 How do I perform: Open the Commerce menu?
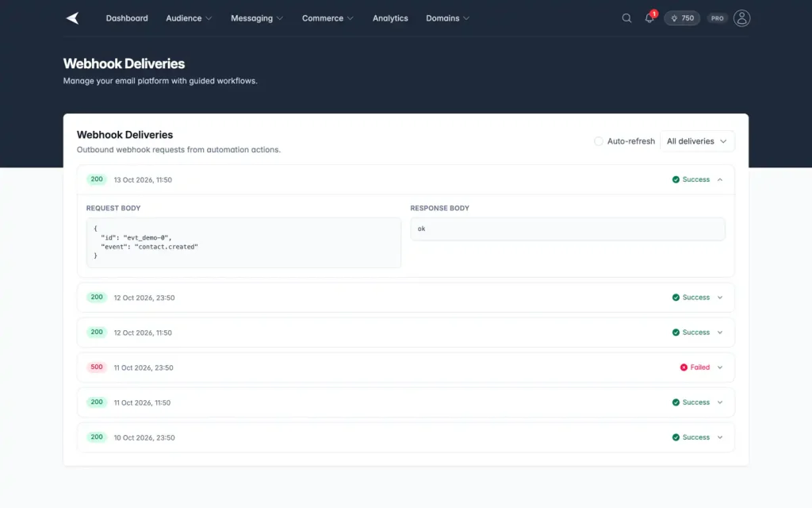tap(327, 18)
